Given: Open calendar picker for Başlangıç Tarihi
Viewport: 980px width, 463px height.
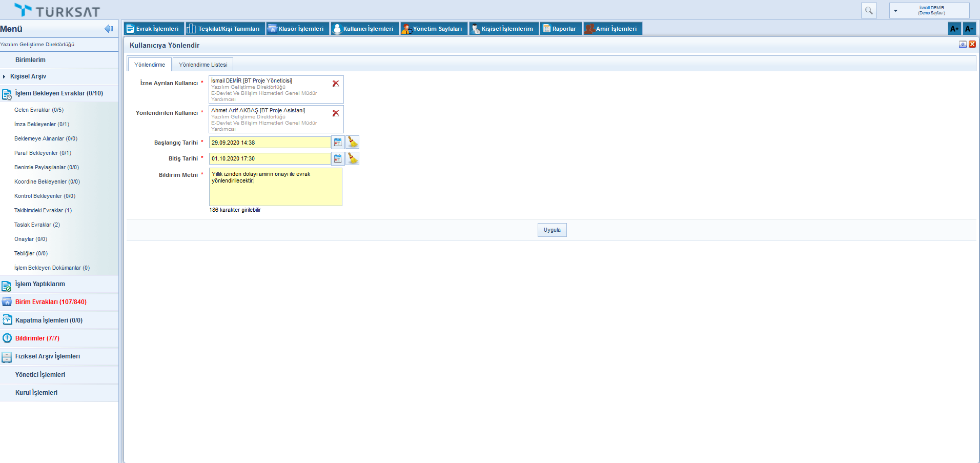Looking at the screenshot, I should tap(338, 143).
